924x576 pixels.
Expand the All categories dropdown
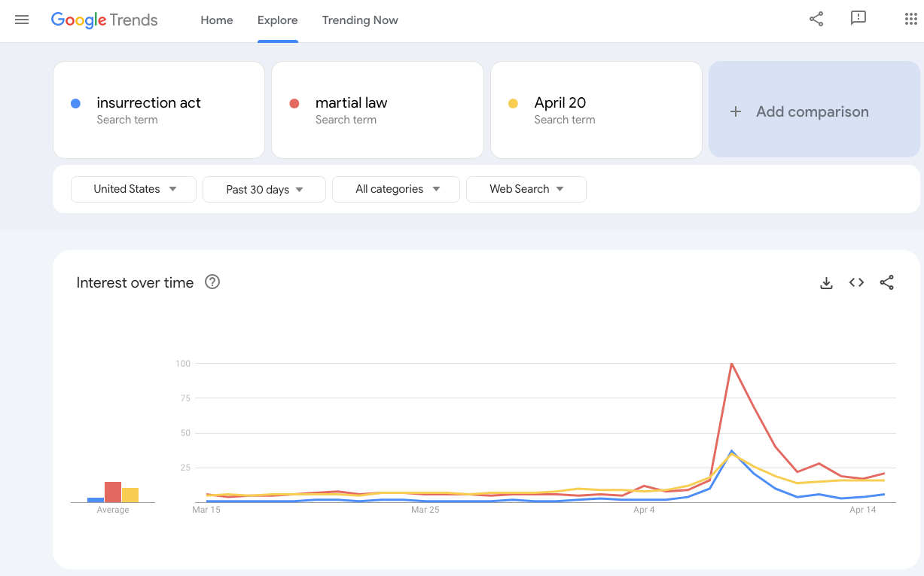click(396, 189)
